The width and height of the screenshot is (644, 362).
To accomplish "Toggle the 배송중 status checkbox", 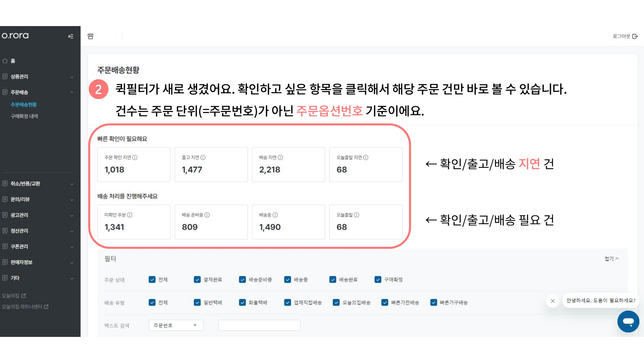I will (288, 279).
